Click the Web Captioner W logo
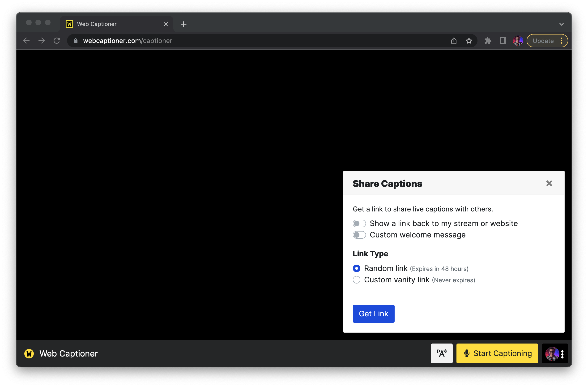This screenshot has height=387, width=588. click(x=29, y=353)
